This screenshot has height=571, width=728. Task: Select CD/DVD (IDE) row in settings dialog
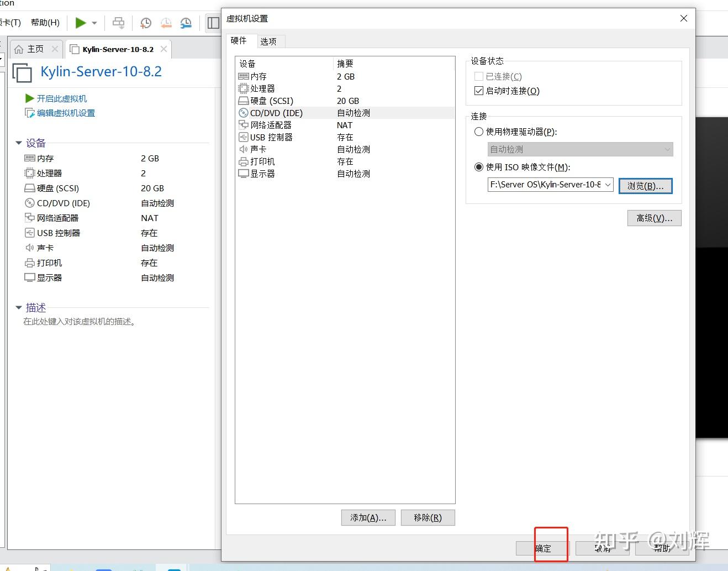[x=345, y=113]
